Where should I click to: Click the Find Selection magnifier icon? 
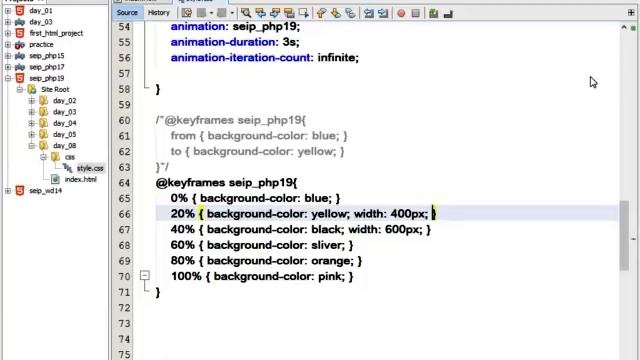[246, 13]
